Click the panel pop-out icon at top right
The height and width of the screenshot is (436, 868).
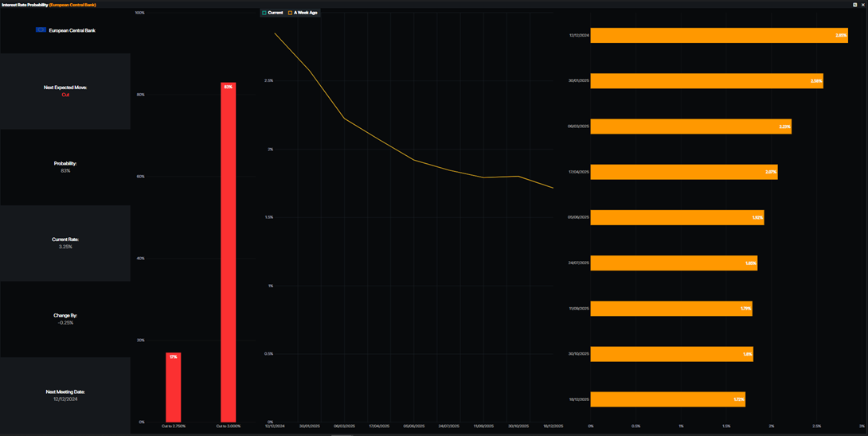(855, 5)
